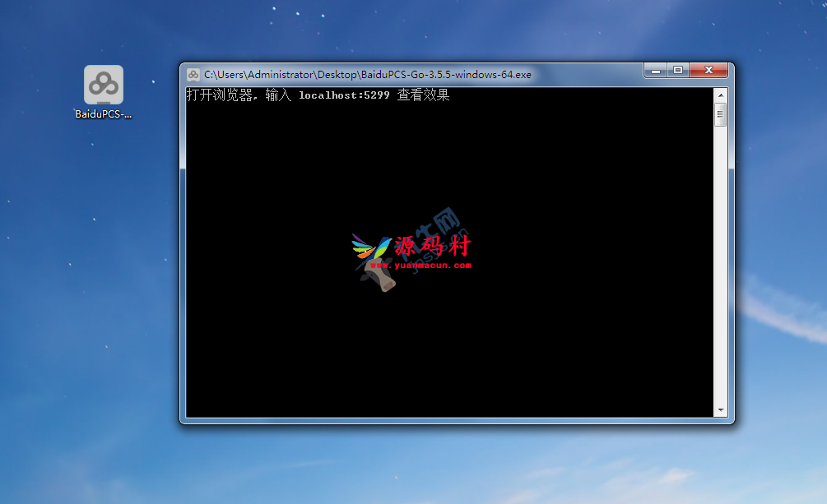Minimize the BaiduPCS-Go console window
Image resolution: width=827 pixels, height=504 pixels.
click(x=657, y=72)
